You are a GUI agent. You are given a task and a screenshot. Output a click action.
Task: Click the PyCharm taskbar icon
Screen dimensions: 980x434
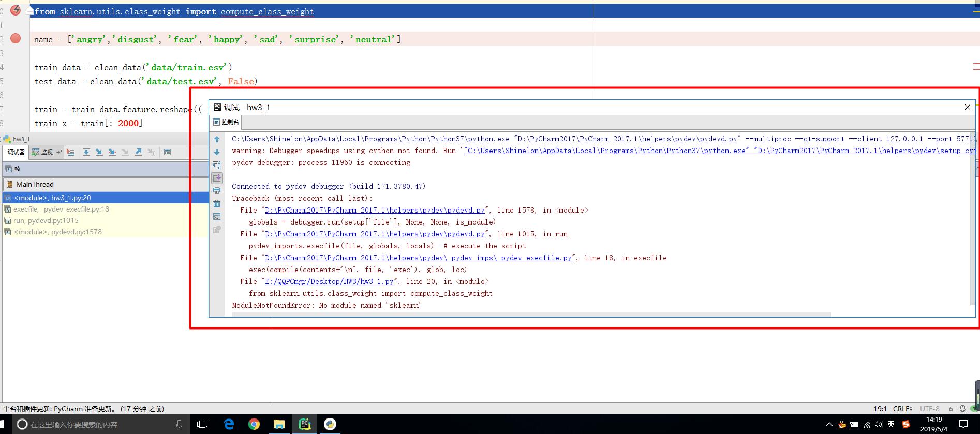point(304,424)
